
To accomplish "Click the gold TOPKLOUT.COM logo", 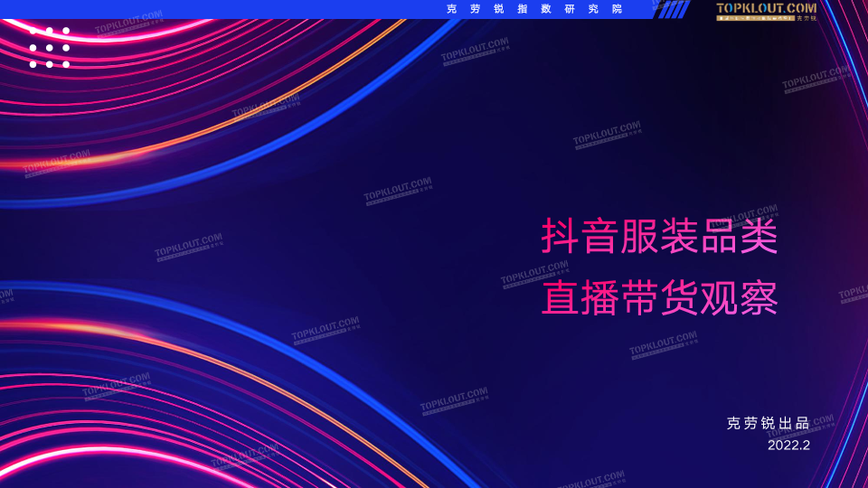I will 765,8.
